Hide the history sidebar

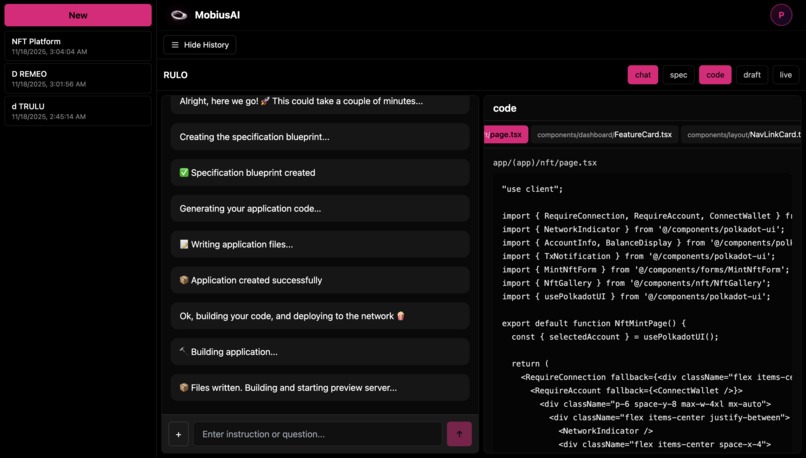pyautogui.click(x=200, y=45)
